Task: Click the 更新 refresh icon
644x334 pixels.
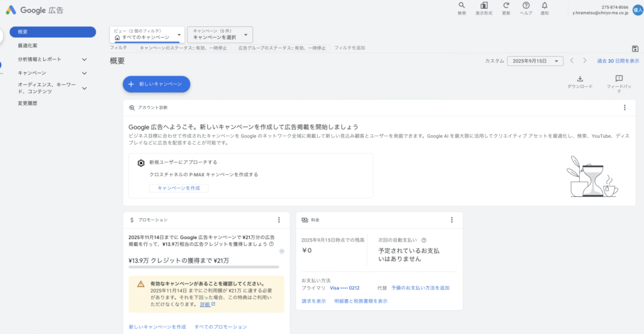Action: tap(506, 6)
